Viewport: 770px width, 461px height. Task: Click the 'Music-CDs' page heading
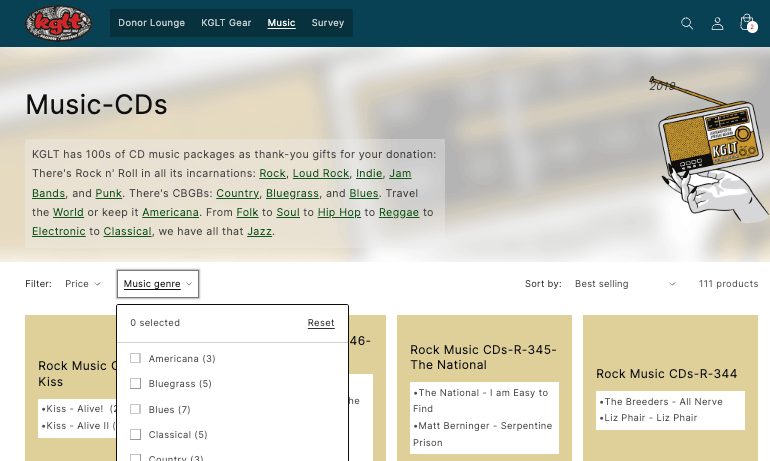96,105
